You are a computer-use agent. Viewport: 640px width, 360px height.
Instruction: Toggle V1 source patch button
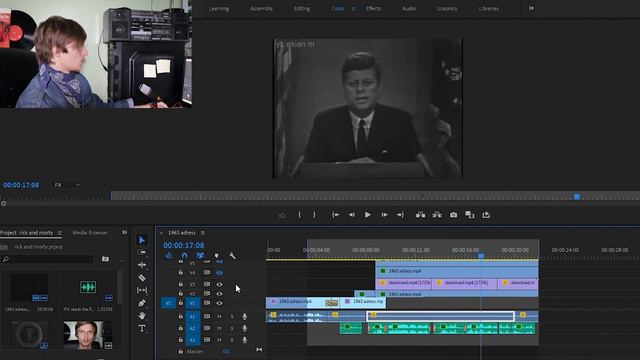(168, 303)
